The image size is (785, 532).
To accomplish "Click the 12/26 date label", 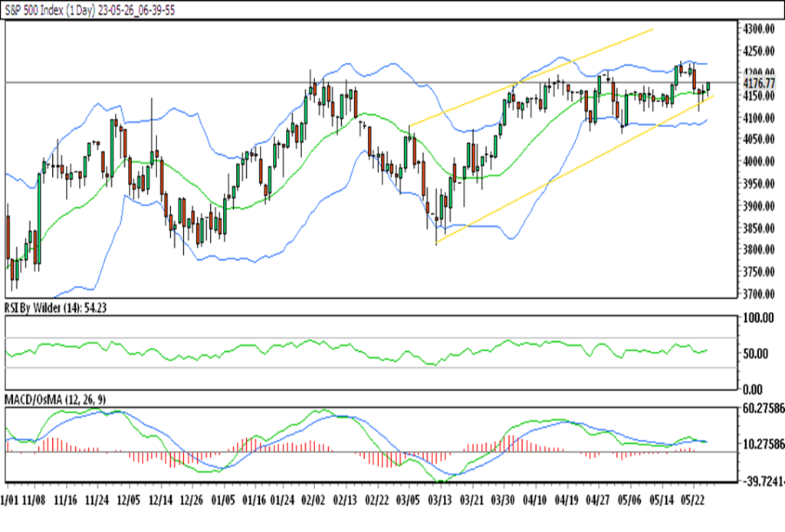I will 192,500.
